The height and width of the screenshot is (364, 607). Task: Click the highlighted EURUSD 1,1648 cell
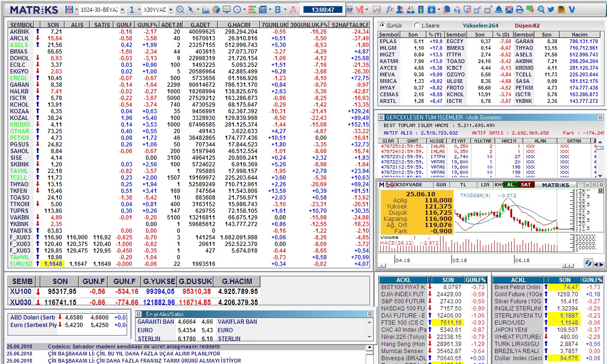53,264
